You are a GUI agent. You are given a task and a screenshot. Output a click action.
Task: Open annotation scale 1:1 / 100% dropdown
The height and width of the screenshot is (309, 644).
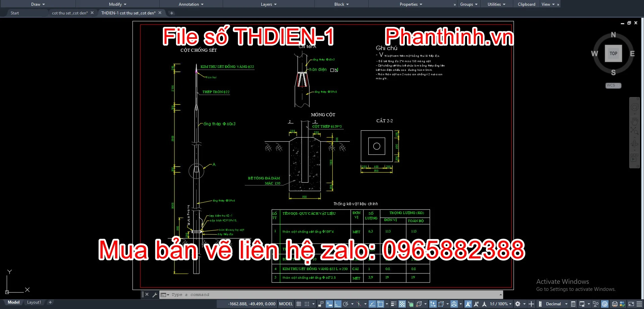click(x=500, y=304)
